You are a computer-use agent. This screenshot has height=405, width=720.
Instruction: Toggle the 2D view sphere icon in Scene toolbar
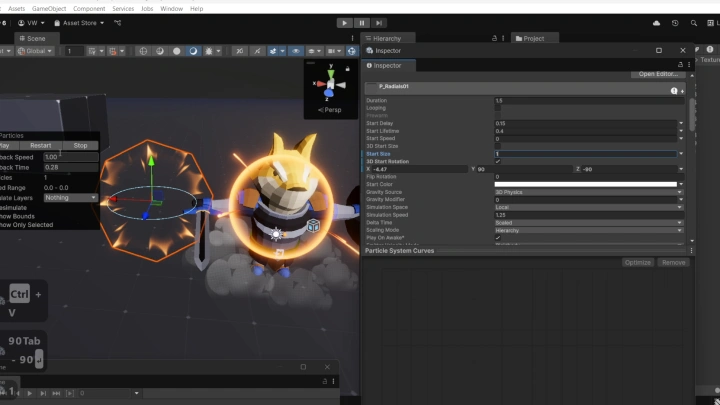point(143,51)
